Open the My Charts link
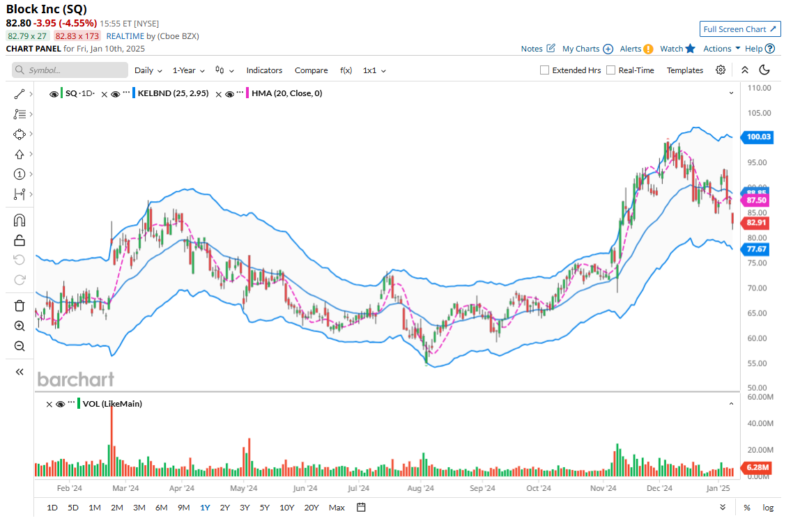This screenshot has width=800, height=532. 587,49
